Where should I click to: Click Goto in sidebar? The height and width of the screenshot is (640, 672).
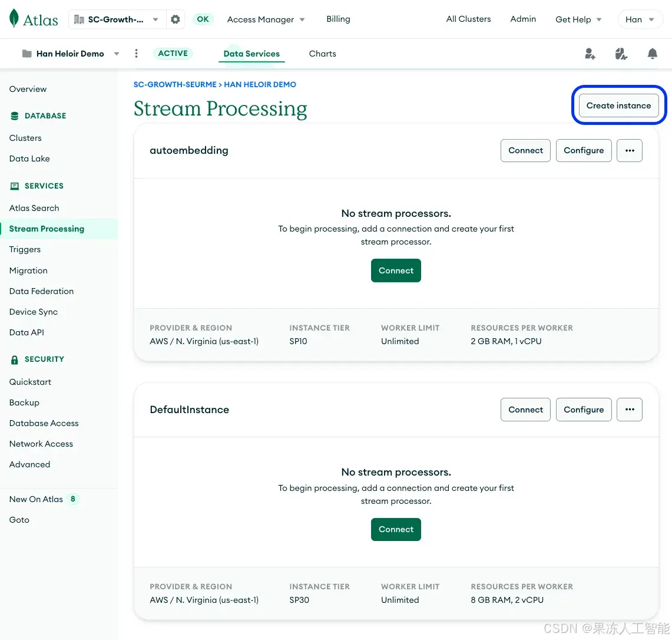[x=19, y=520]
